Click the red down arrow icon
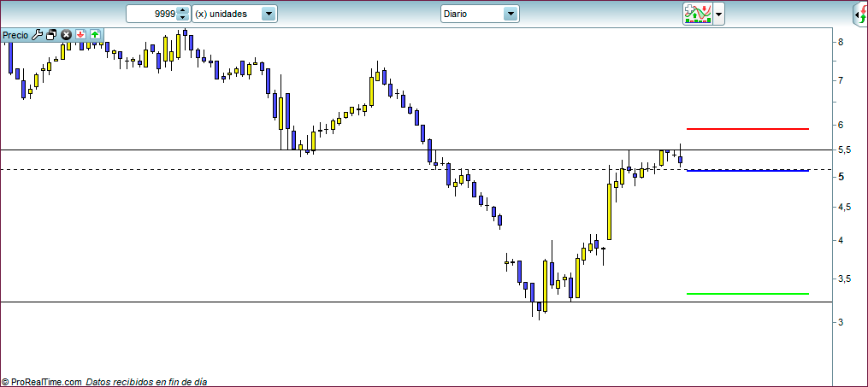 pyautogui.click(x=80, y=35)
